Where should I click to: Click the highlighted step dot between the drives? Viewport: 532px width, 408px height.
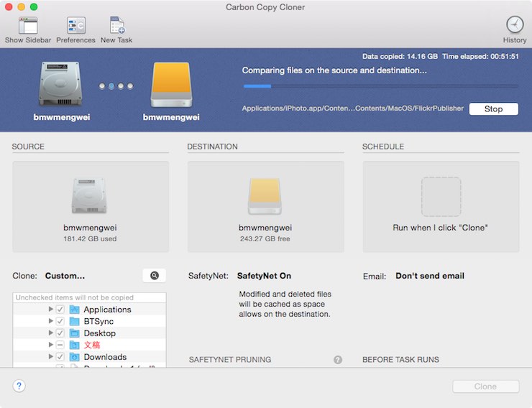(x=111, y=86)
